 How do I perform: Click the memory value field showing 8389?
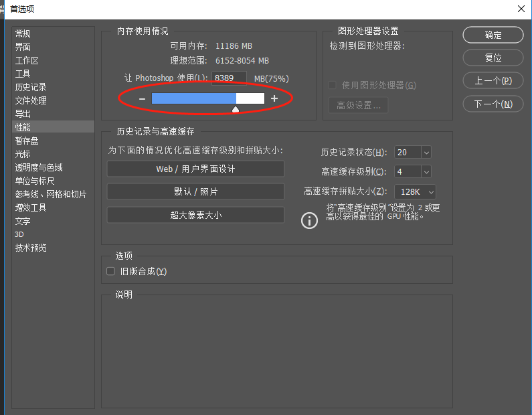coord(229,78)
